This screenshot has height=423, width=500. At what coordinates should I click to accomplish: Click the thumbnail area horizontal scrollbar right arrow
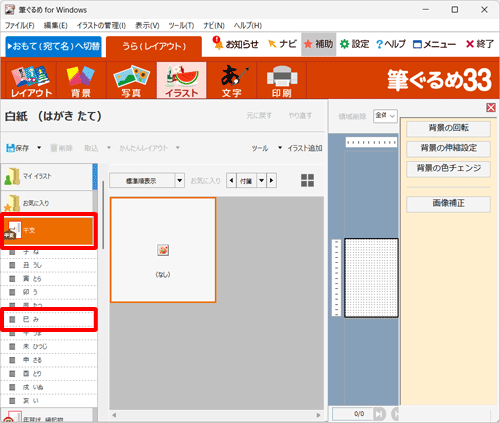[x=318, y=415]
